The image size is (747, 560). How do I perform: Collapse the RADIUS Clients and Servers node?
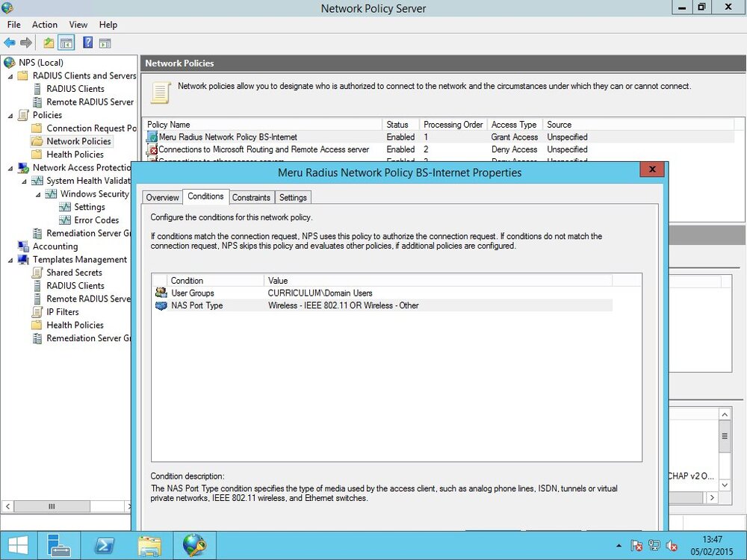pyautogui.click(x=10, y=76)
